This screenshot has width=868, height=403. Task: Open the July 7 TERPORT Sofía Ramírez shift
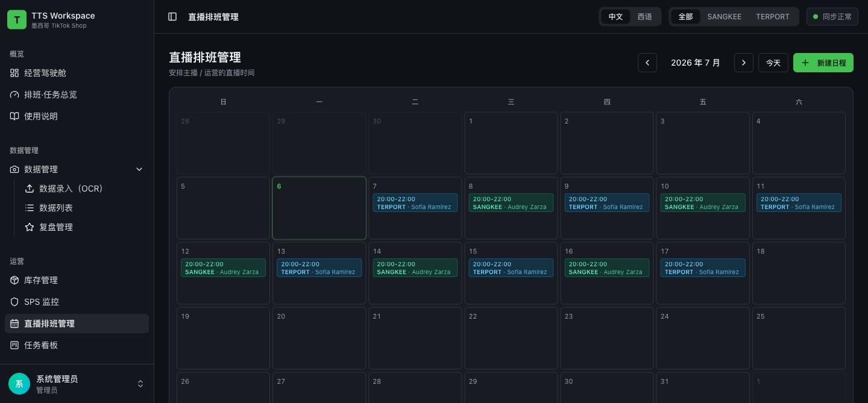[x=415, y=203]
